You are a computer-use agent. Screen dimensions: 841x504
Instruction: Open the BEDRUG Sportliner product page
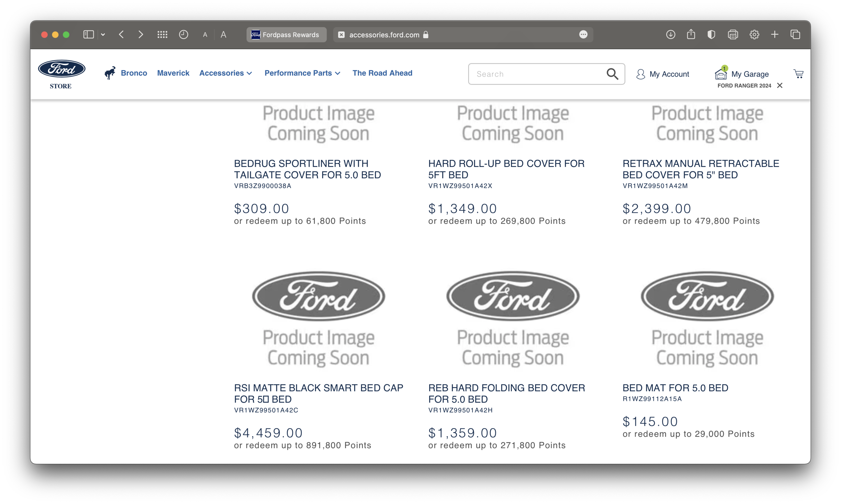click(307, 169)
